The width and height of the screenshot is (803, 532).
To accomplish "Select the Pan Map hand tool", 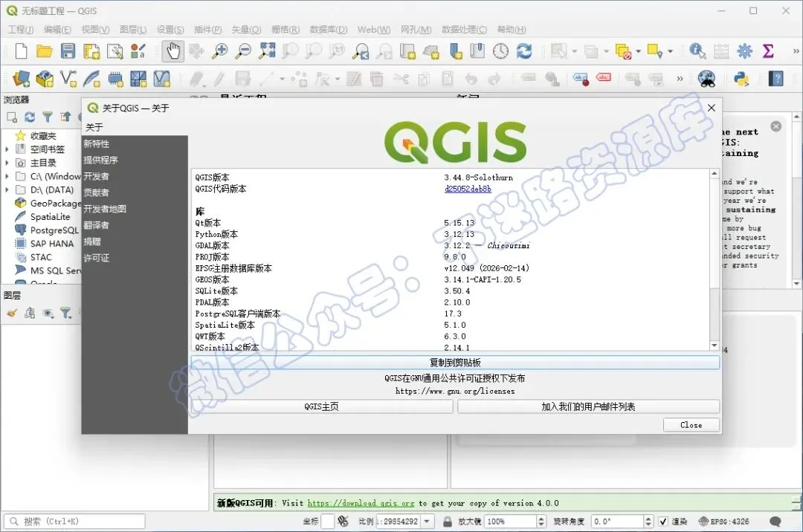I will pyautogui.click(x=173, y=51).
